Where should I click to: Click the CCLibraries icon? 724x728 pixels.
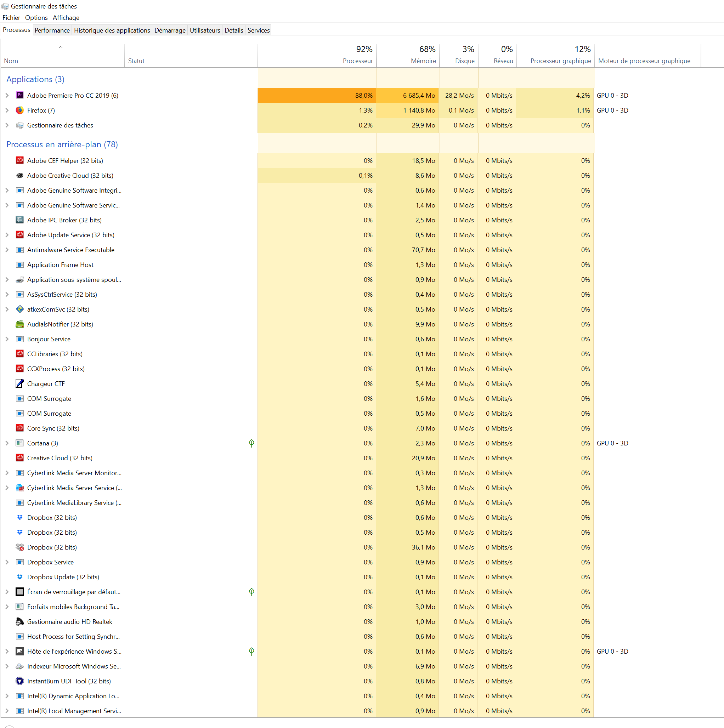point(19,354)
